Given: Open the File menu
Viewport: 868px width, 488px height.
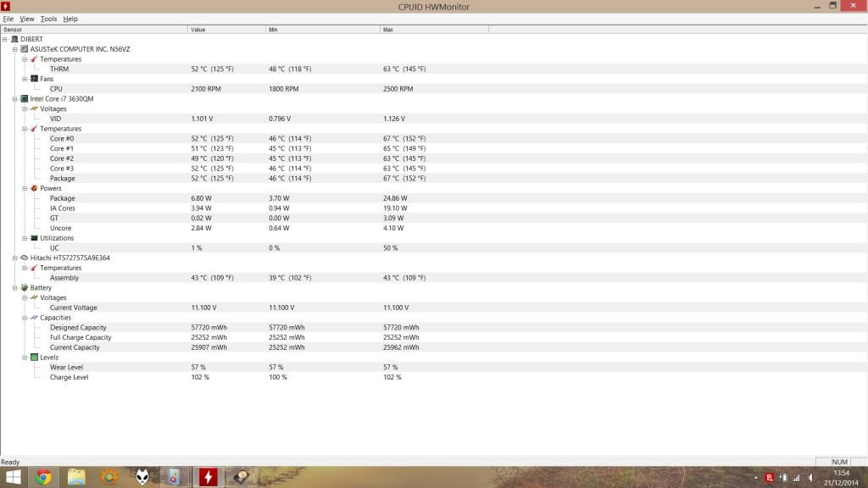Looking at the screenshot, I should click(8, 19).
